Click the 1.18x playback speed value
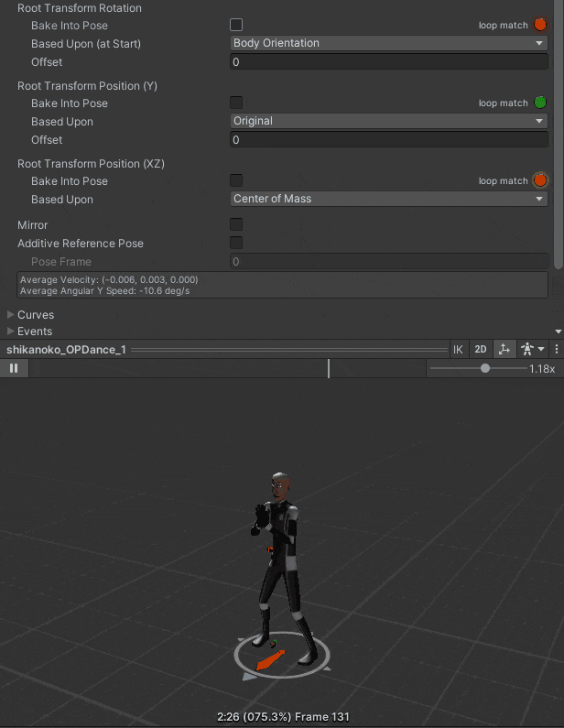 tap(542, 369)
